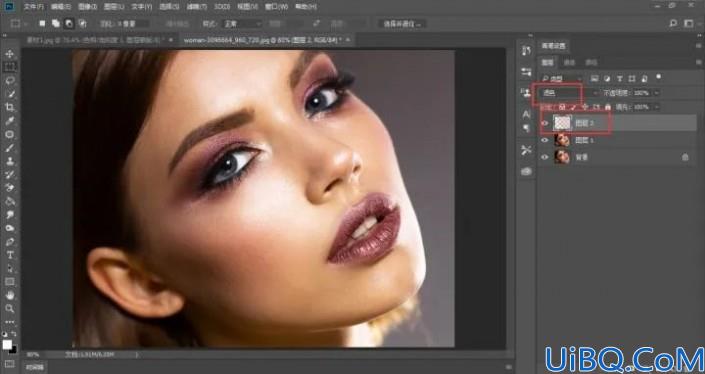Open the search icon in options bar

click(673, 23)
